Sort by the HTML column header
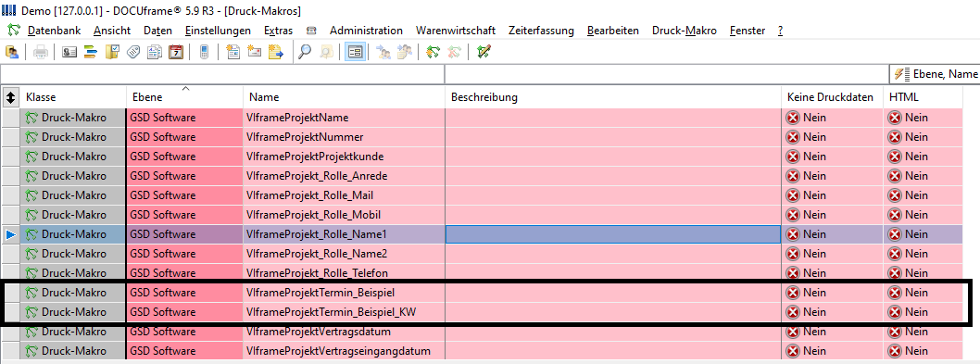This screenshot has height=364, width=980. (923, 97)
